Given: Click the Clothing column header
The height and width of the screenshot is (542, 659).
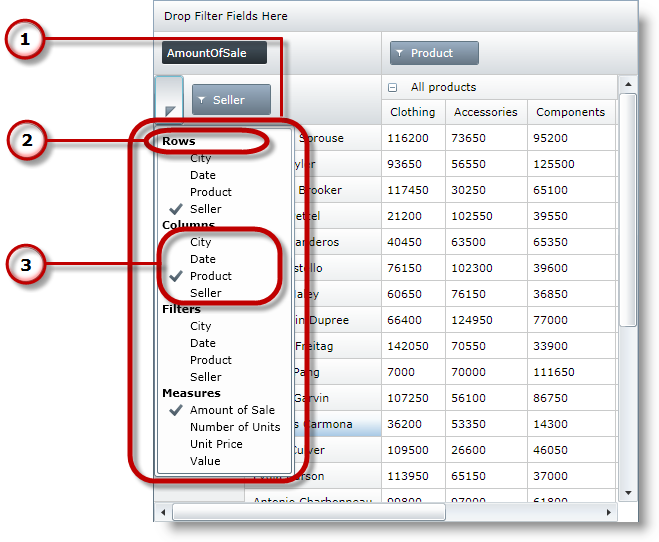Looking at the screenshot, I should point(412,112).
